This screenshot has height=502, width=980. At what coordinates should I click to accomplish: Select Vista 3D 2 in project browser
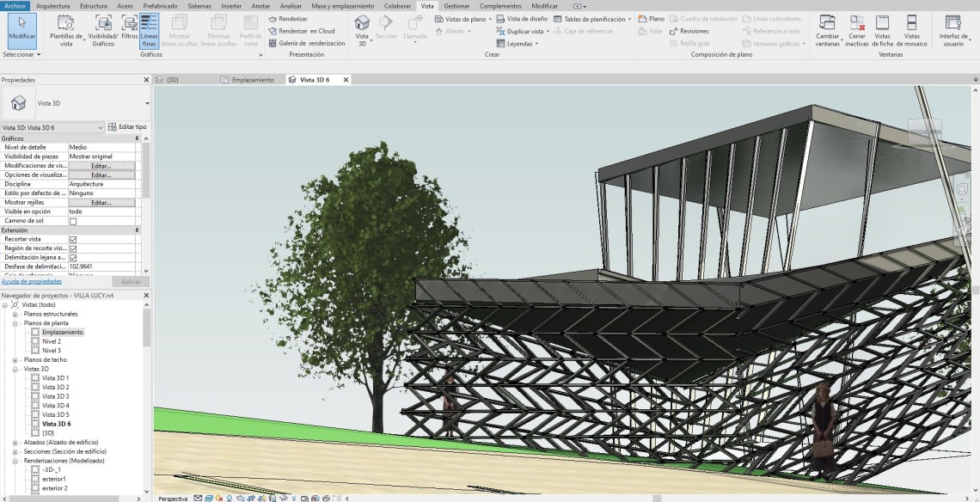pos(55,388)
